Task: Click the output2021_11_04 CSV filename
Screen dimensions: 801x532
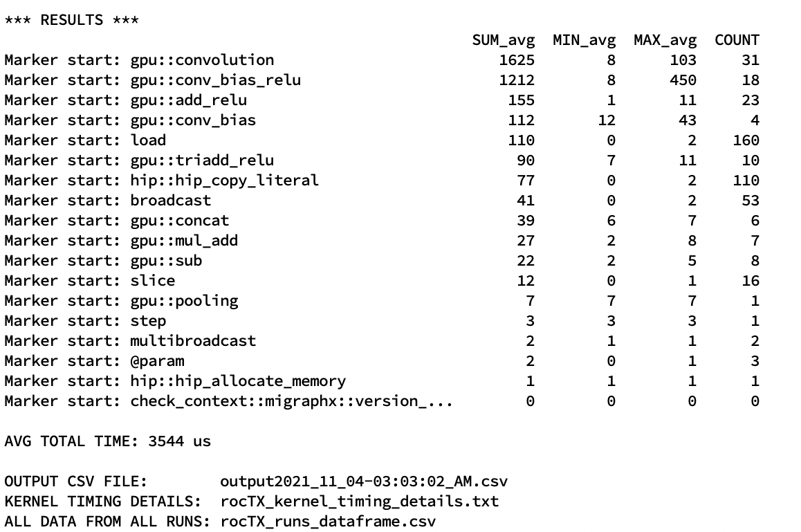Action: [x=364, y=481]
